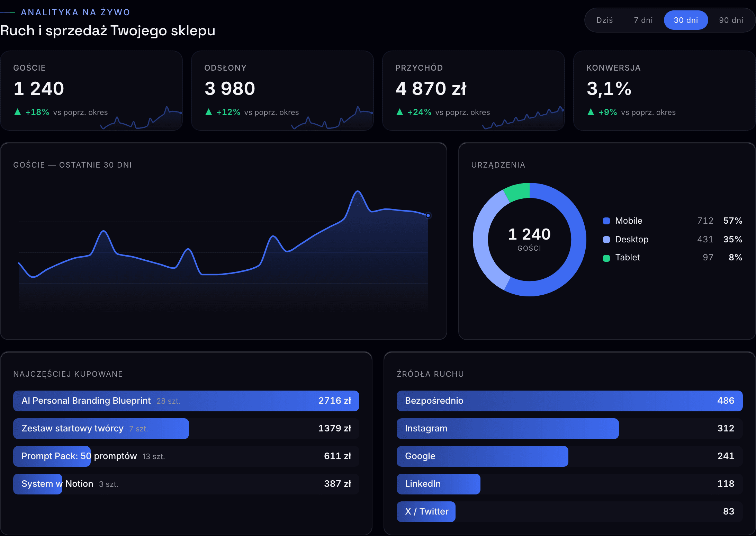Viewport: 756px width, 536px height.
Task: Click the Najczęściej kupowane heading
Action: (x=68, y=374)
